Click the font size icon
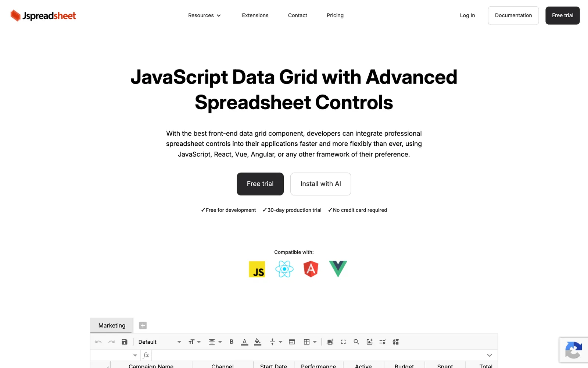The height and width of the screenshot is (368, 588). coord(191,342)
